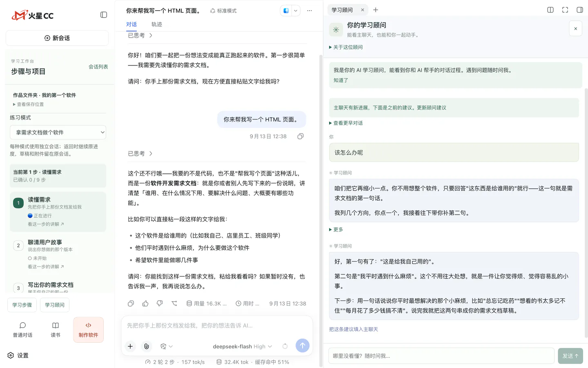Click the branch conversation icon

[x=174, y=303]
